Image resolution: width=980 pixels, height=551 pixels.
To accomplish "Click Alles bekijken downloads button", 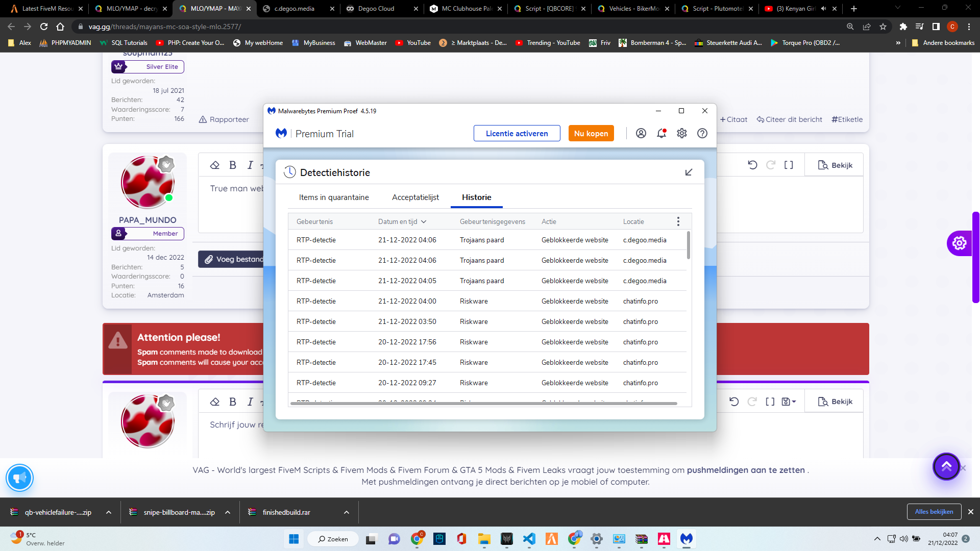I will (x=934, y=512).
